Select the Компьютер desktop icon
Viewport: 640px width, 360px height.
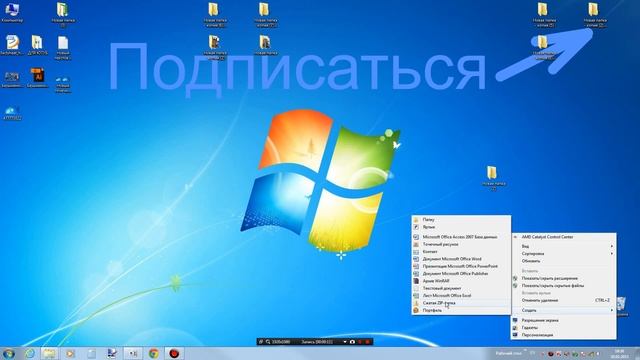[12, 12]
